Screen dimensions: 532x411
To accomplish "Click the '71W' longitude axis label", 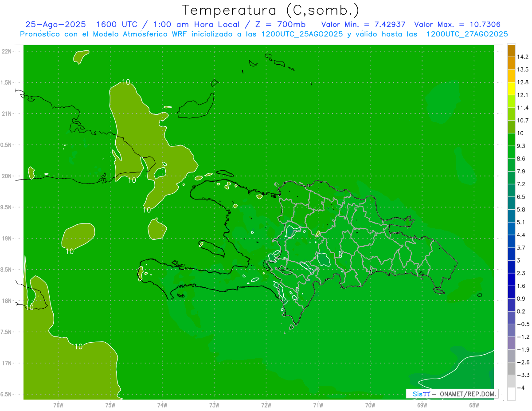I will [318, 405].
